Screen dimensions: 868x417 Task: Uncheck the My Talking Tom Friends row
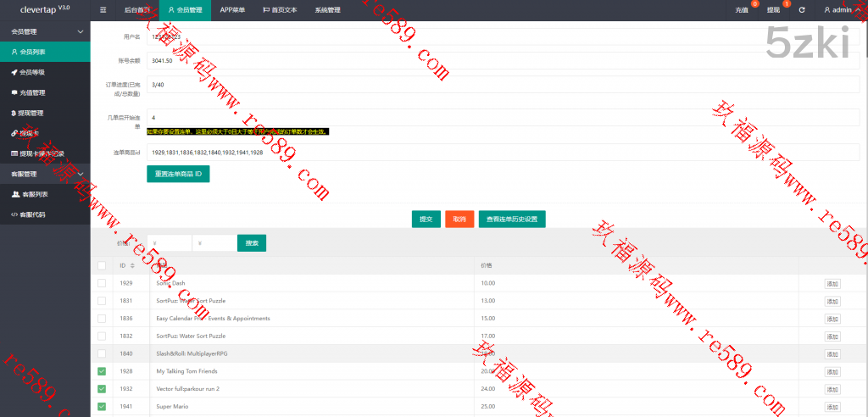[103, 371]
